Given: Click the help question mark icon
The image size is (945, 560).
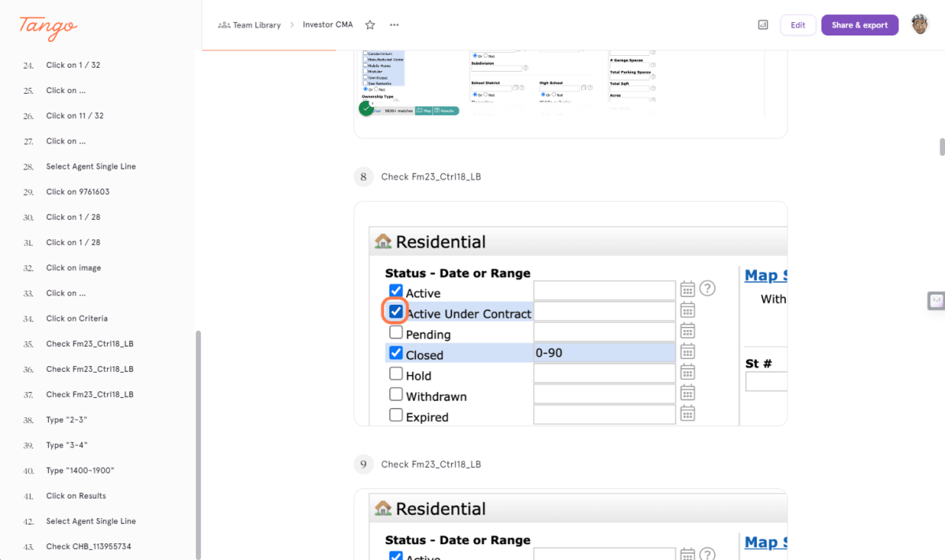Looking at the screenshot, I should pyautogui.click(x=707, y=288).
